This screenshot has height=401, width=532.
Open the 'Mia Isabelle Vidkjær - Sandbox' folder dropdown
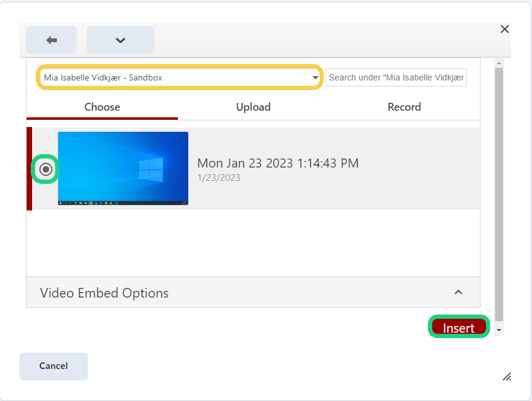pyautogui.click(x=179, y=77)
